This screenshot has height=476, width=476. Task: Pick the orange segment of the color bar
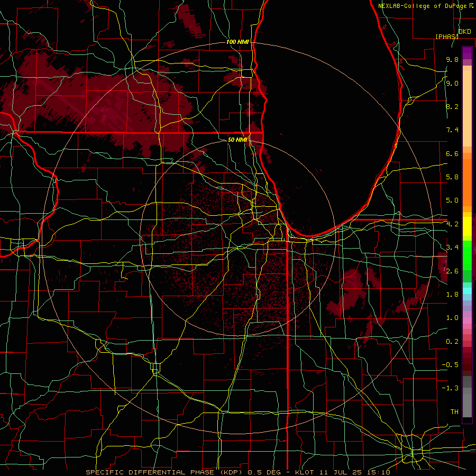pos(467,182)
